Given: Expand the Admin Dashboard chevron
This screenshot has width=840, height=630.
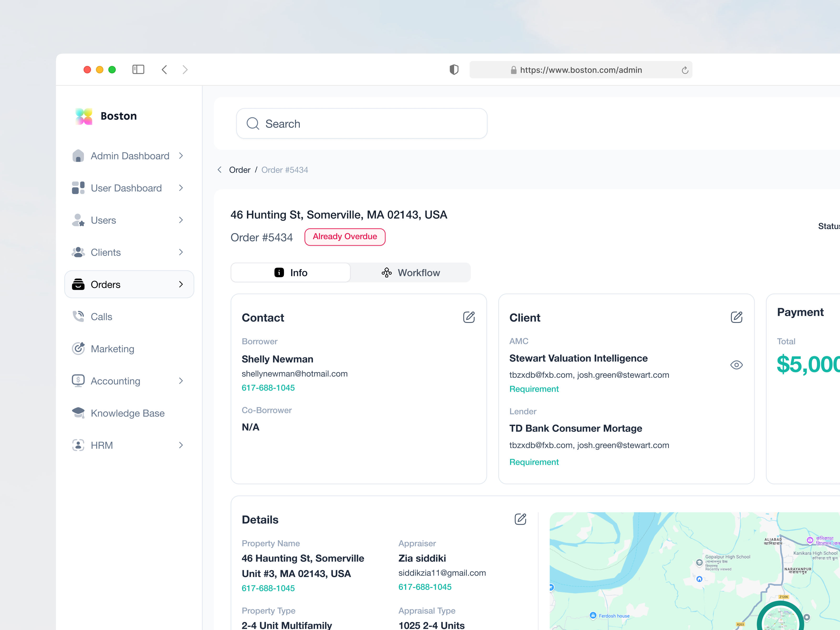Looking at the screenshot, I should (181, 156).
